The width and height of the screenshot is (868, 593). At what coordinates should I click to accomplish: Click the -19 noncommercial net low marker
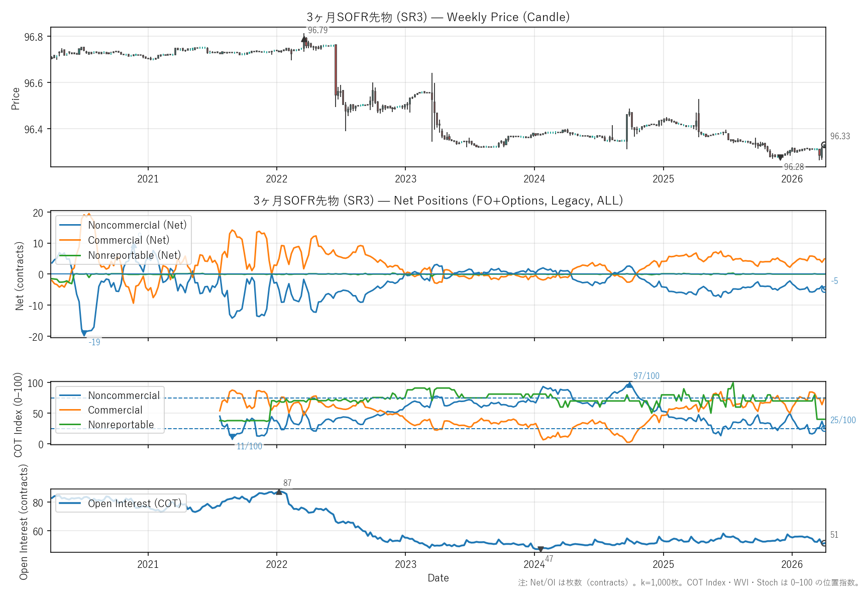pos(84,333)
